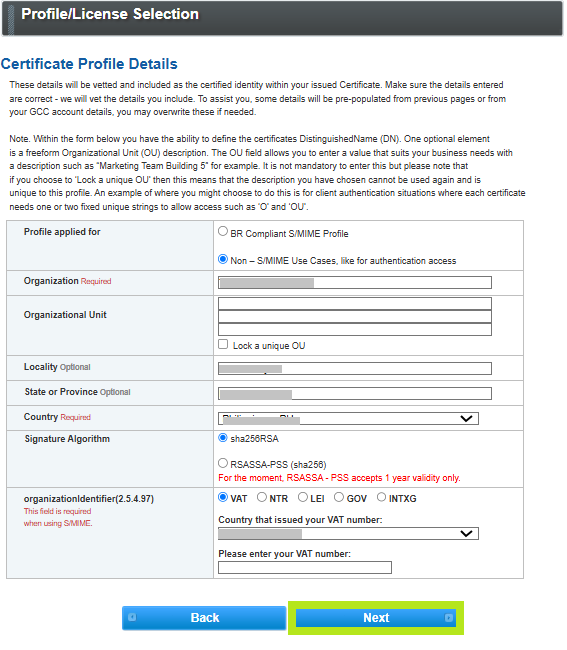Enable the Lock a unique OU checkbox
This screenshot has width=567, height=650.
point(223,344)
